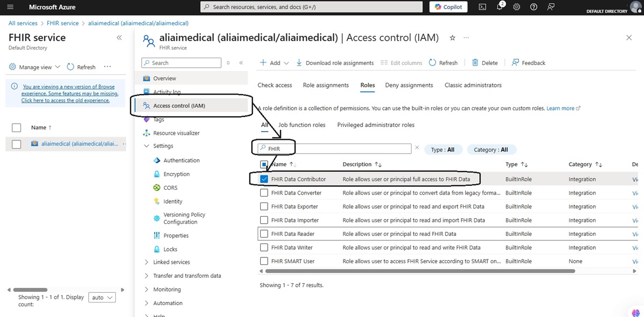Collapse the Settings section in the sidebar

click(146, 146)
